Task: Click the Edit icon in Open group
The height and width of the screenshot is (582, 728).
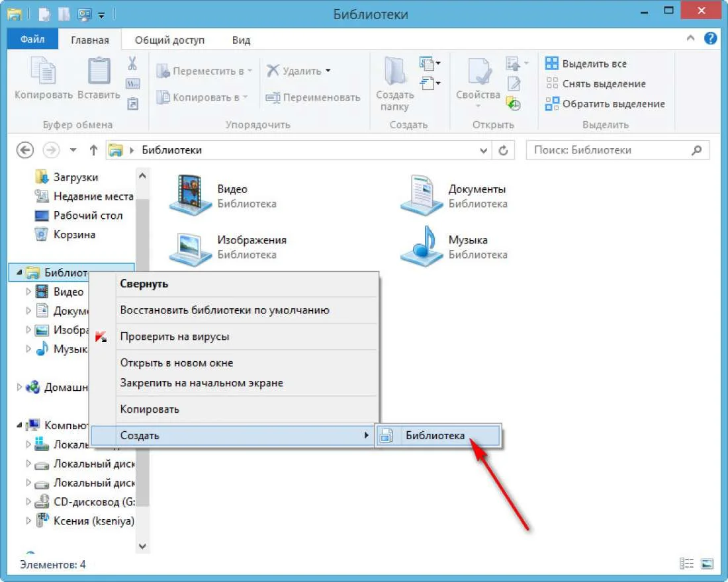Action: click(514, 84)
